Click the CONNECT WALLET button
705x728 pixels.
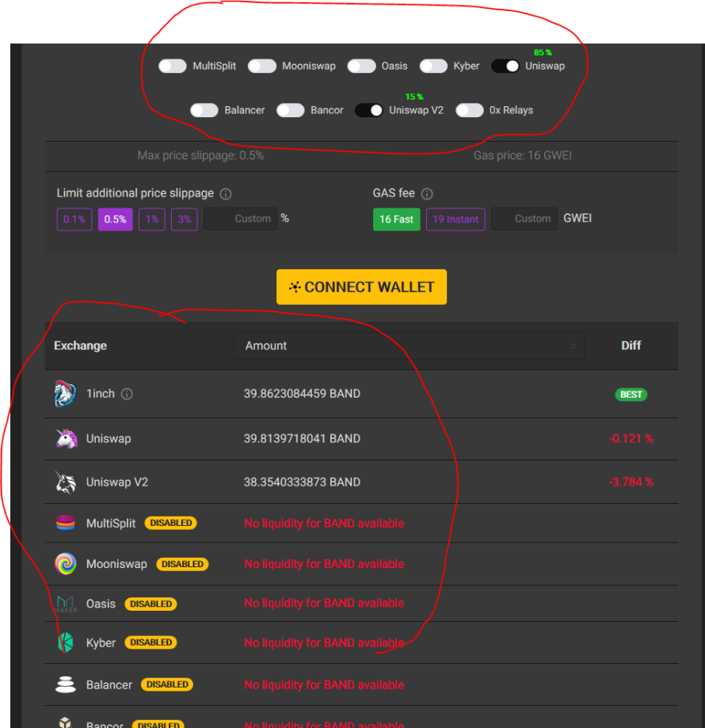point(361,287)
